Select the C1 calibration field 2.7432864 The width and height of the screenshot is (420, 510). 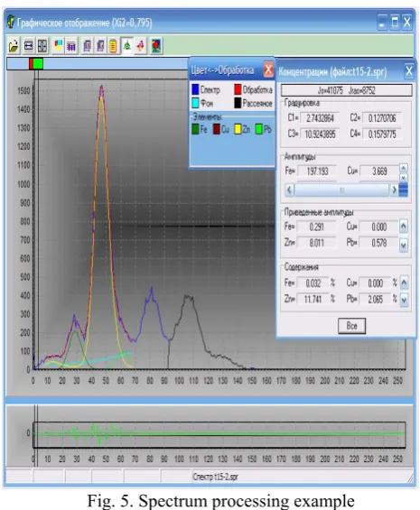coord(320,118)
